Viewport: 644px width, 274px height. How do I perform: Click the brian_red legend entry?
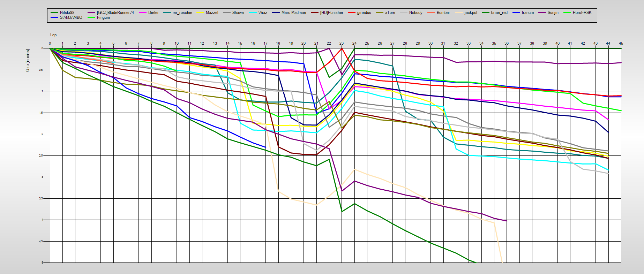tap(499, 13)
